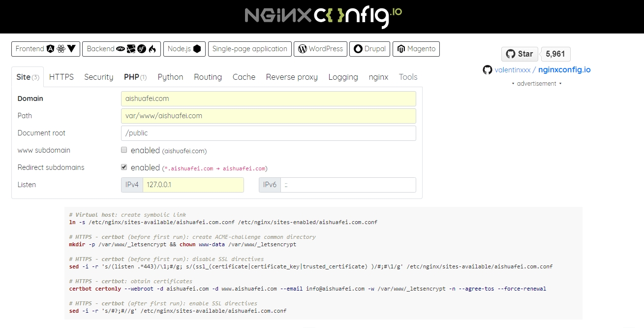
Task: Enable the www subdomain checkbox
Action: click(124, 150)
